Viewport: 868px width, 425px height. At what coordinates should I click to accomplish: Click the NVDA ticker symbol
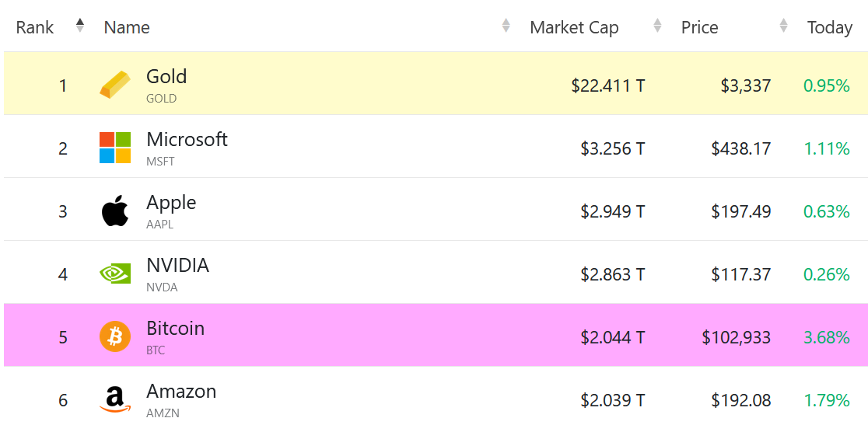click(162, 288)
